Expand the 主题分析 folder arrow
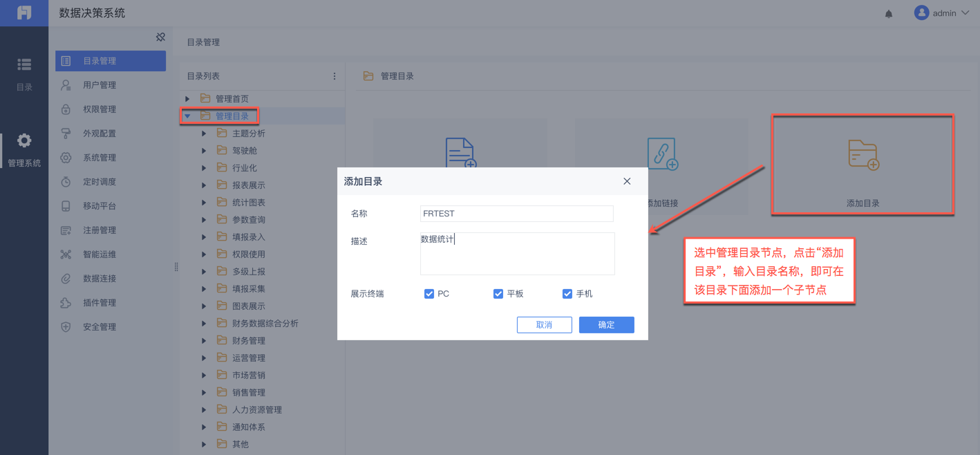The height and width of the screenshot is (455, 980). pyautogui.click(x=204, y=133)
